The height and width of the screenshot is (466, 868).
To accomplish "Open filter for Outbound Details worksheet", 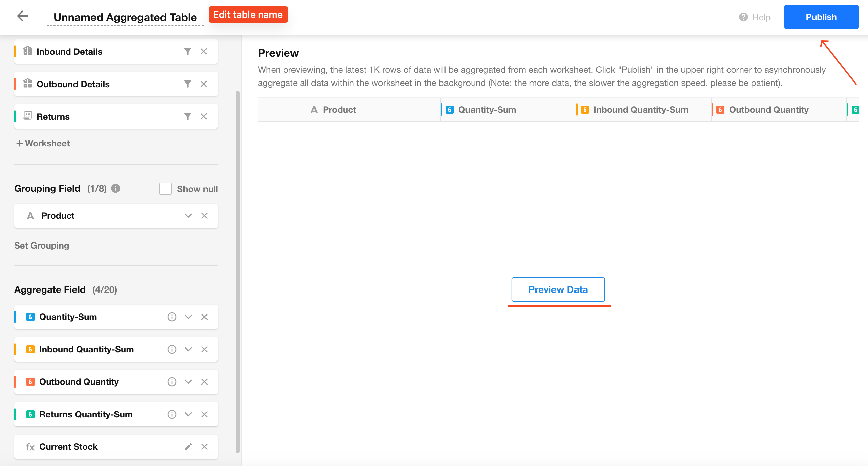I will tap(187, 84).
